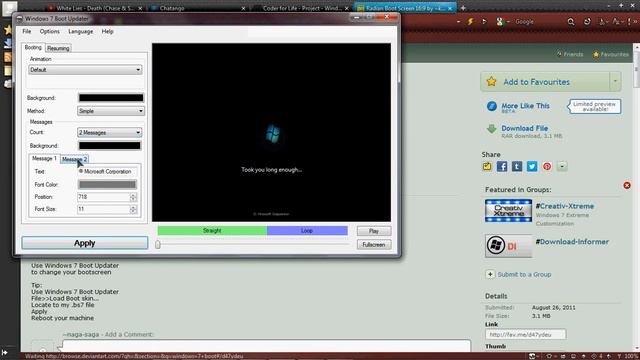The image size is (640, 360).
Task: Click the browser search magnifier icon
Action: click(x=571, y=22)
